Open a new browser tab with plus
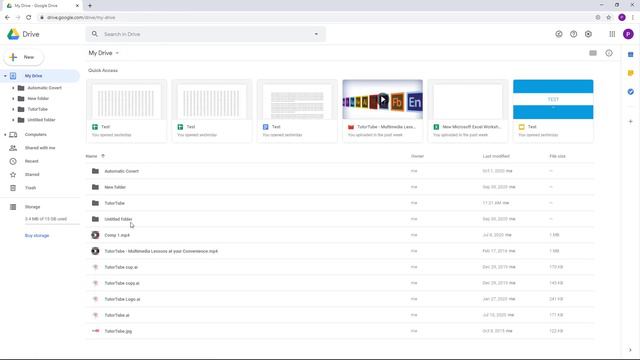The image size is (640, 360). point(90,6)
